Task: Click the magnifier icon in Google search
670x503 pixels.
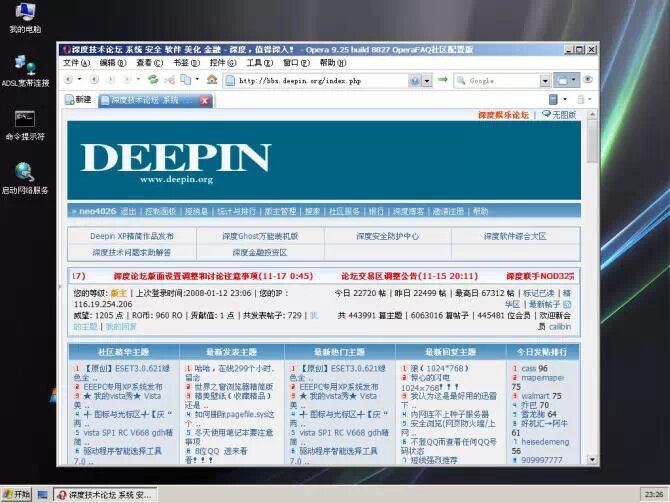Action: click(x=461, y=80)
